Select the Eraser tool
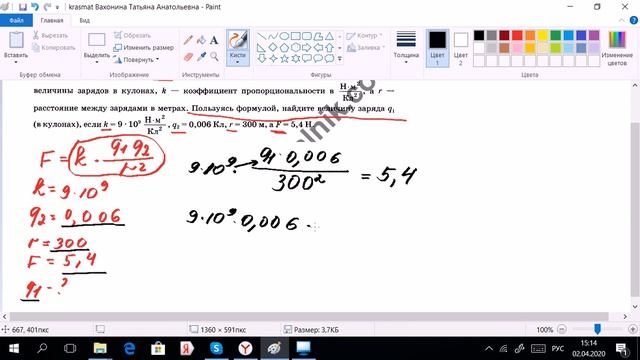This screenshot has height=360, width=640. (x=188, y=57)
